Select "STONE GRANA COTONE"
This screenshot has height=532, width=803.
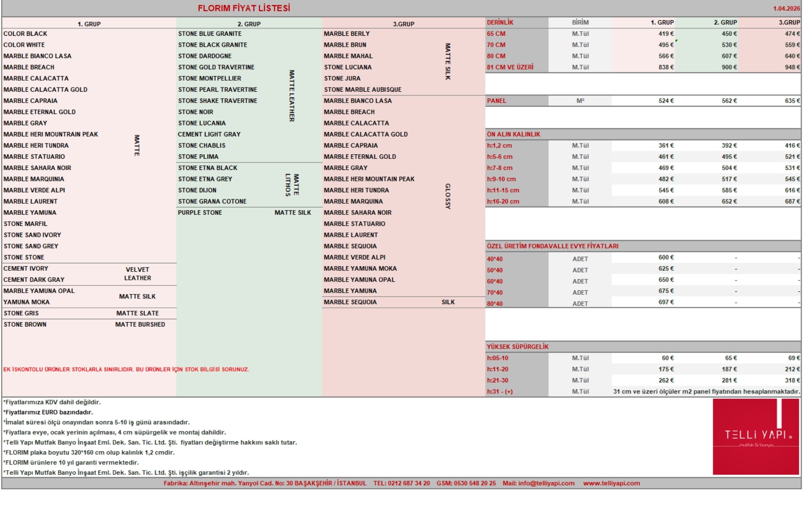pos(212,201)
